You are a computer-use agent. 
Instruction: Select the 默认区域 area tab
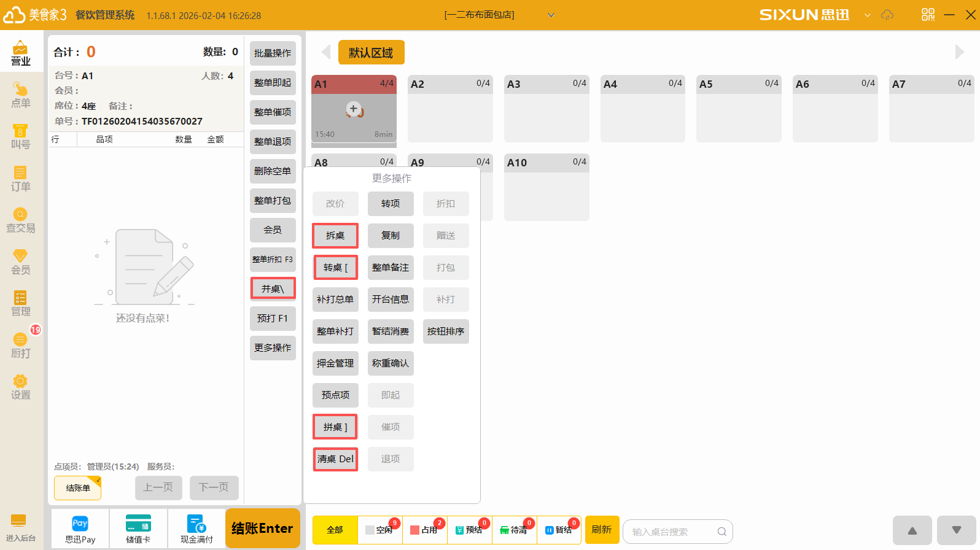tap(371, 53)
